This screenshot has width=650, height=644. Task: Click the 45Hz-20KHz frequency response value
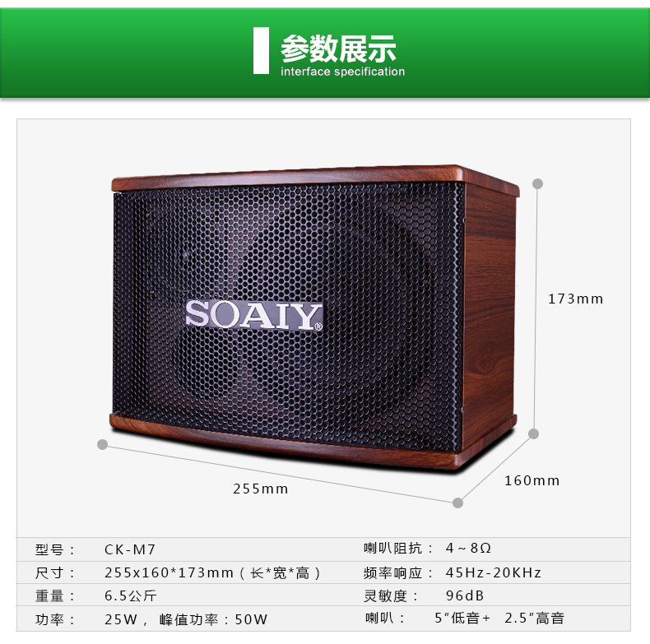pyautogui.click(x=494, y=572)
